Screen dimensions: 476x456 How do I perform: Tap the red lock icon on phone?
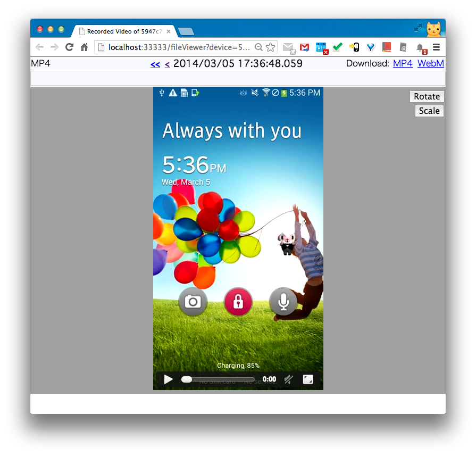click(x=238, y=302)
